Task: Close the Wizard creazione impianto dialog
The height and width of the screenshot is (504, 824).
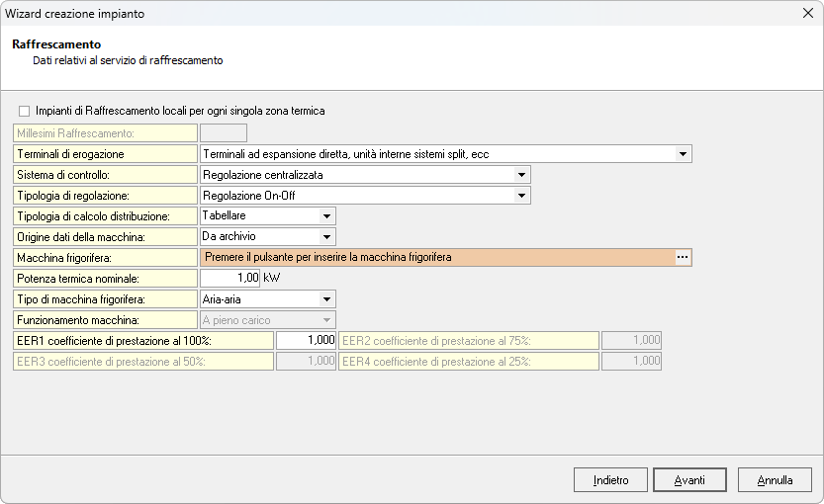Action: pos(805,13)
